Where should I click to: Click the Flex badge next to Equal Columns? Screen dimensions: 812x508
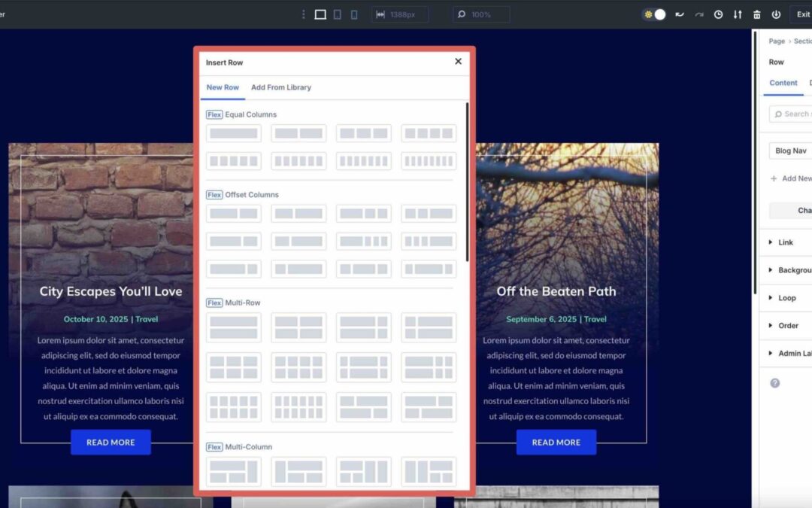[214, 114]
